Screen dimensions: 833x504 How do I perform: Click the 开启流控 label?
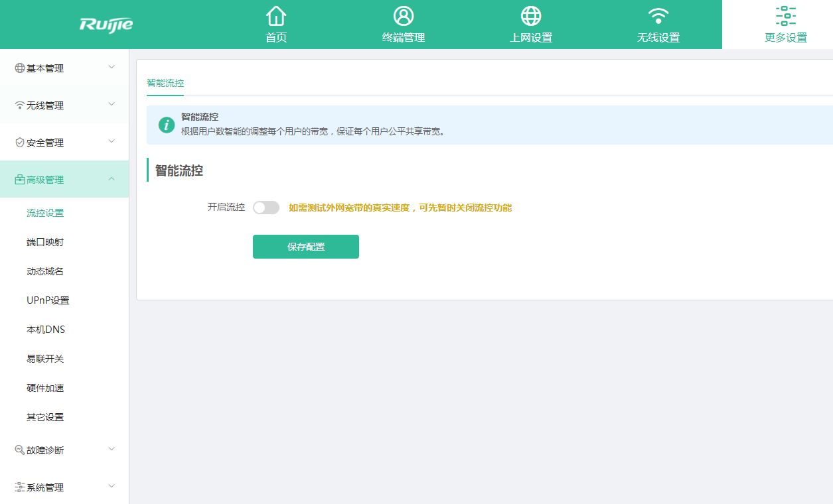[x=226, y=208]
